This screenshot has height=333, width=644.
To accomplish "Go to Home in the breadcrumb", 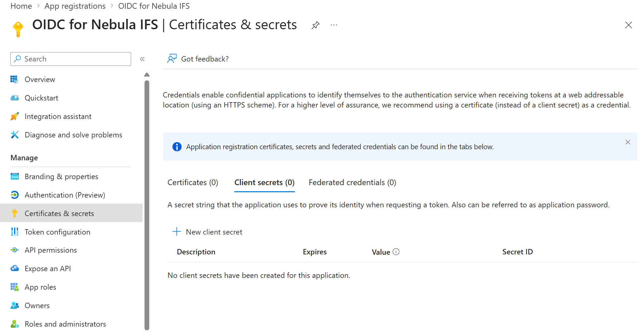I will click(x=21, y=6).
